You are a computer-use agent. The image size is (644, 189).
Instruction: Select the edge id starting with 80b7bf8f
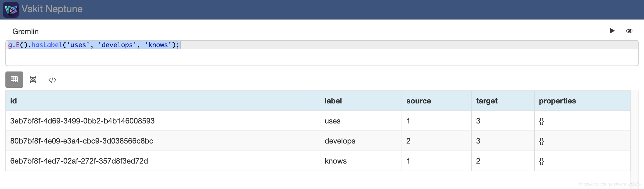pyautogui.click(x=81, y=141)
